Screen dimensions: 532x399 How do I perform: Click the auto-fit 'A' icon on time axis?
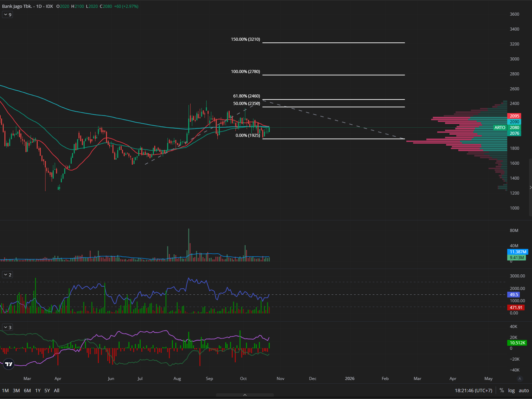click(x=519, y=379)
